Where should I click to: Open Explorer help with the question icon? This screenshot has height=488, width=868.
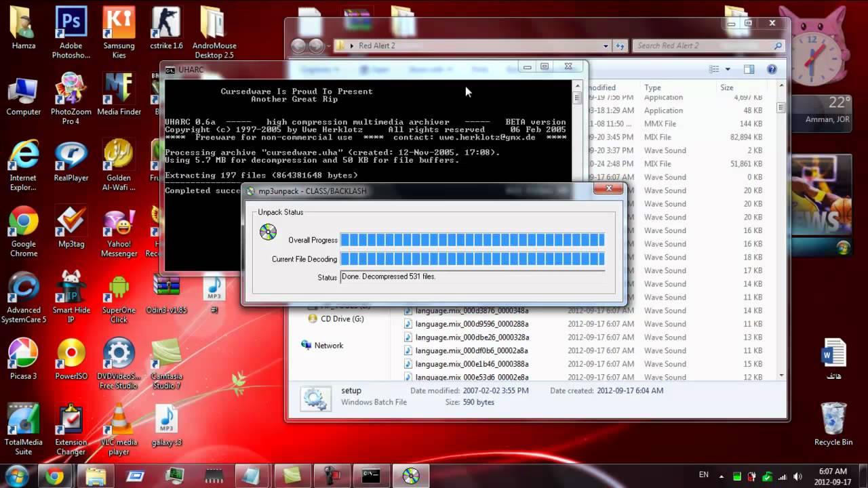772,69
